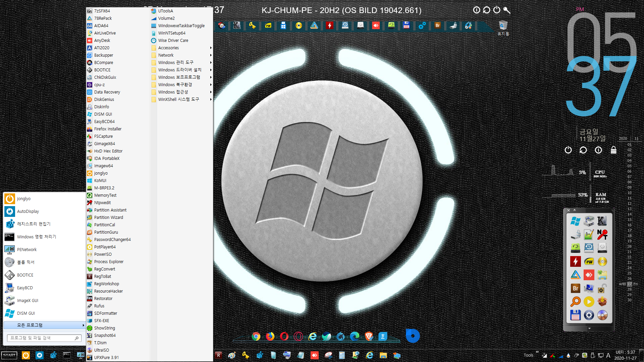Viewport: 644px width, 362px height.
Task: Click the A input language indicator in tray
Action: click(608, 355)
